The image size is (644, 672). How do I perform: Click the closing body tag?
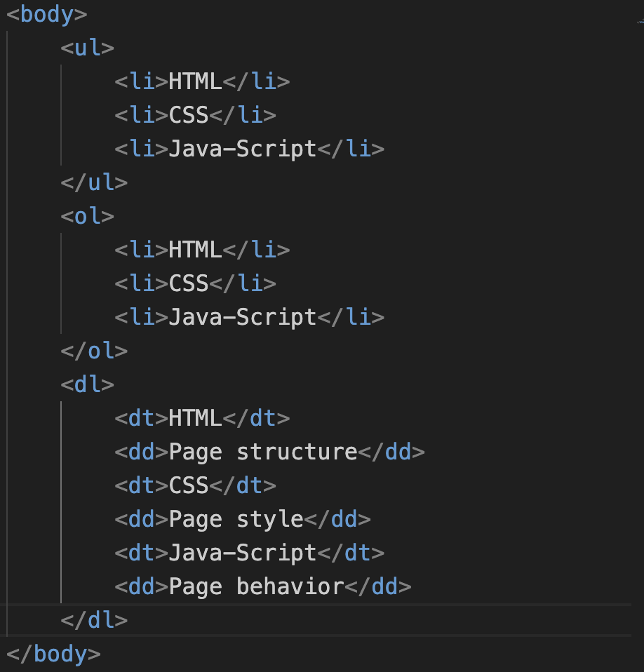point(53,654)
